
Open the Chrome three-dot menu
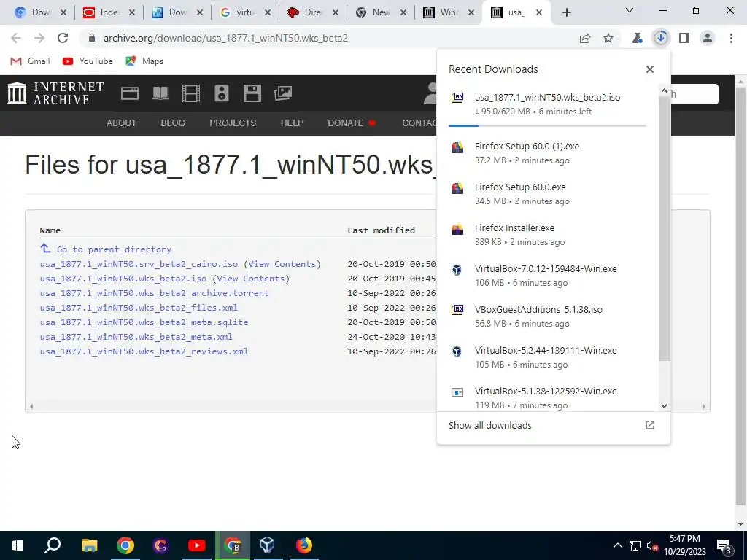pos(731,38)
